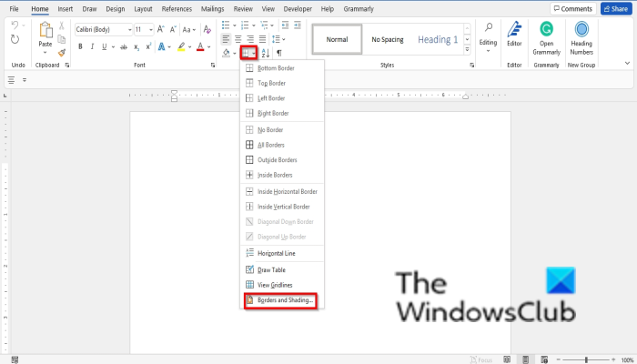This screenshot has height=364, width=637.
Task: Click the Bullets list icon
Action: pyautogui.click(x=226, y=25)
